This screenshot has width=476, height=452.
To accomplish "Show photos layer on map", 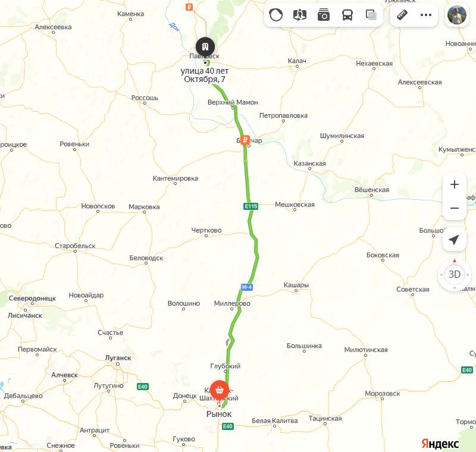I will 324,15.
